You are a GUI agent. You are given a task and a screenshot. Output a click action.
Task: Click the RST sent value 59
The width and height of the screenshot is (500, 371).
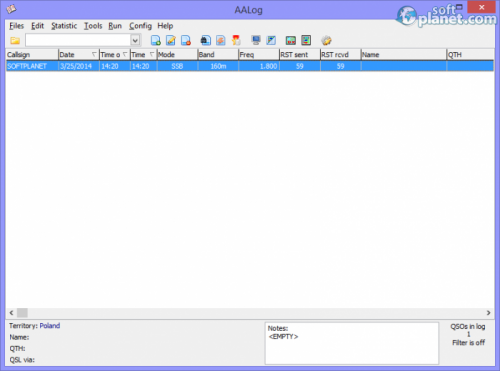[300, 66]
